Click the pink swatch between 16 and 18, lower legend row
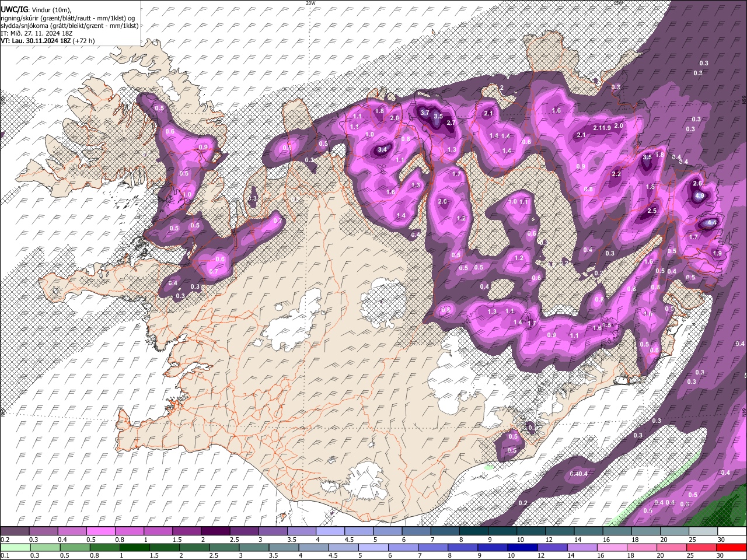The width and height of the screenshot is (747, 560). pos(612,547)
